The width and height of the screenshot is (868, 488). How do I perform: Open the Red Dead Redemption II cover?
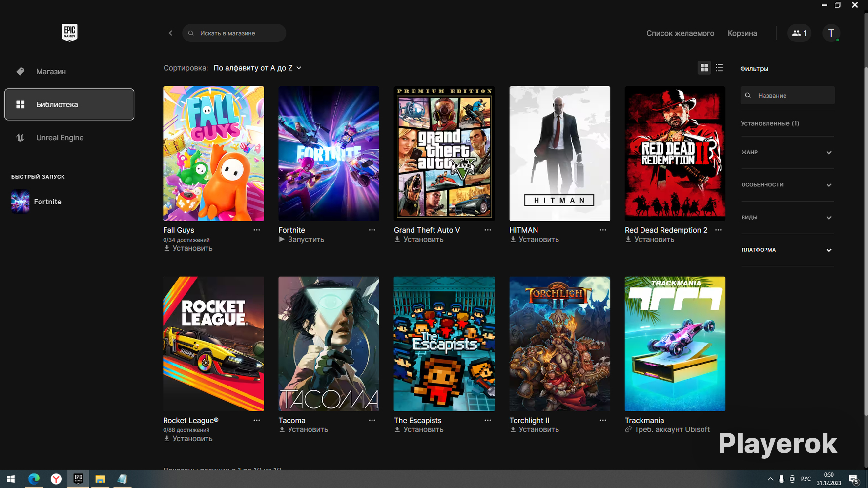[675, 154]
